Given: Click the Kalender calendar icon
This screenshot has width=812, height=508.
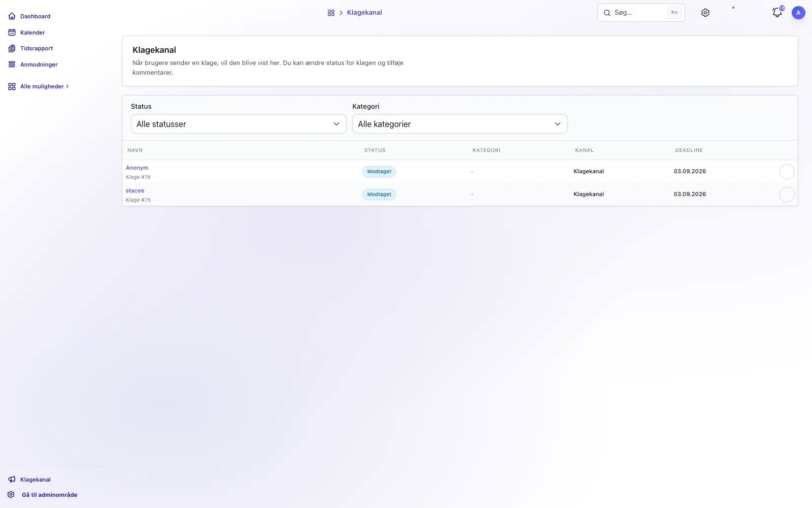Looking at the screenshot, I should tap(12, 33).
